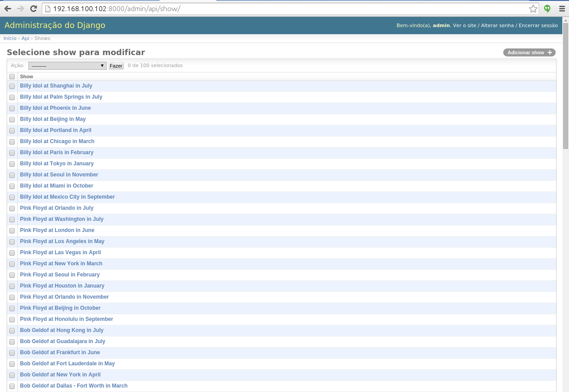The image size is (569, 392).
Task: Open Pink Floyd at Las Vegas in April
Action: [x=60, y=252]
